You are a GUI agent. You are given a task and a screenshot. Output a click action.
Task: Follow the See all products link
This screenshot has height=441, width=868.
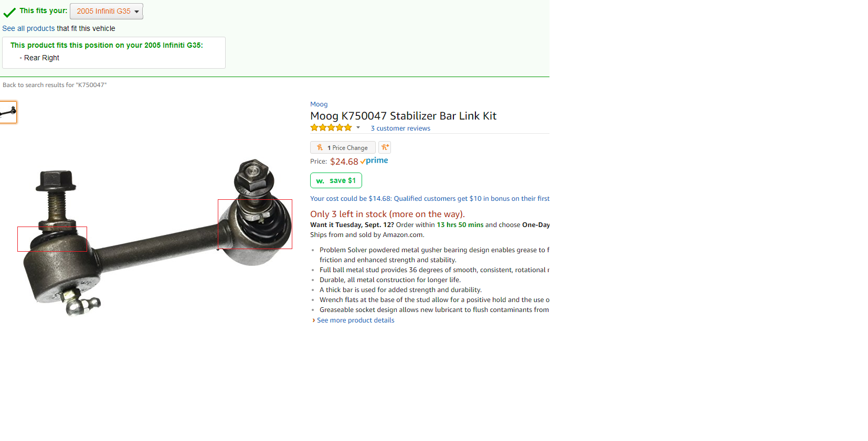28,28
